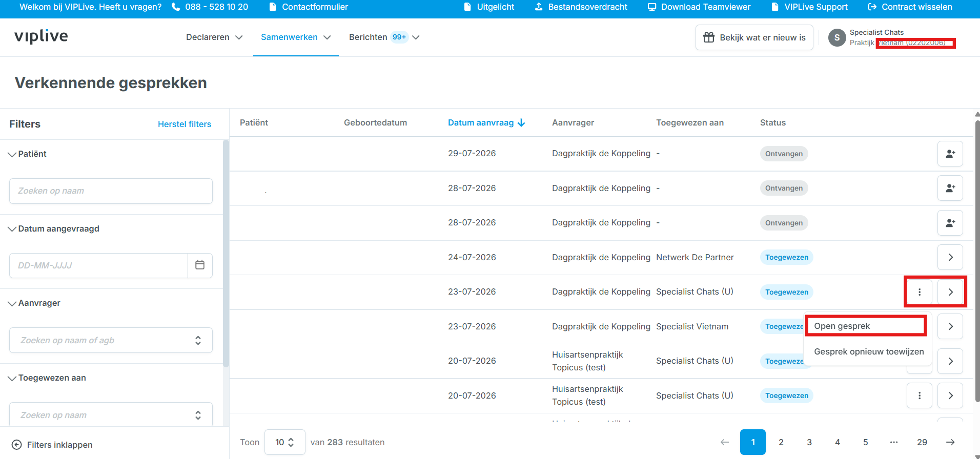Viewport: 980px width, 459px height.
Task: Collapse filters with circle-arrow icon
Action: pyautogui.click(x=16, y=445)
